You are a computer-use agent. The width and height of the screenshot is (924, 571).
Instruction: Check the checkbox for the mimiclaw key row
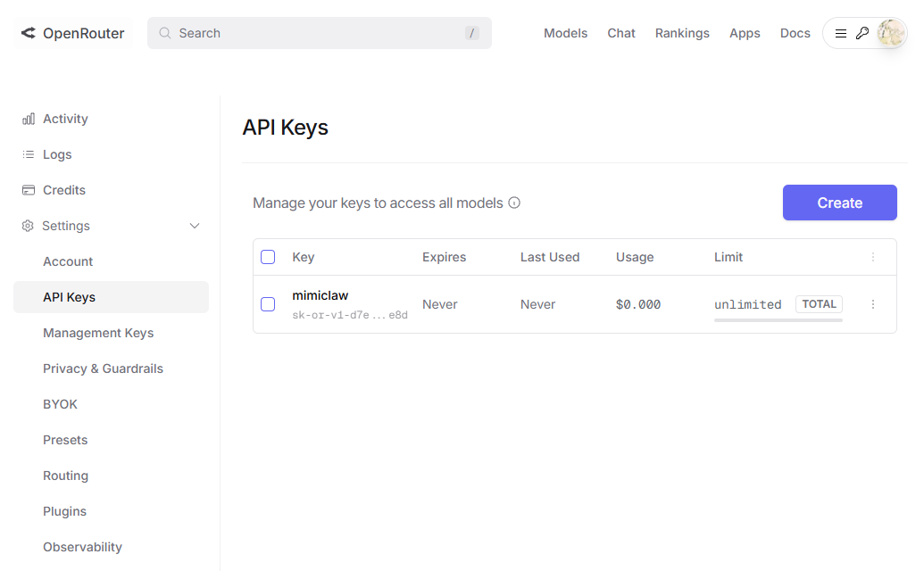coord(268,303)
